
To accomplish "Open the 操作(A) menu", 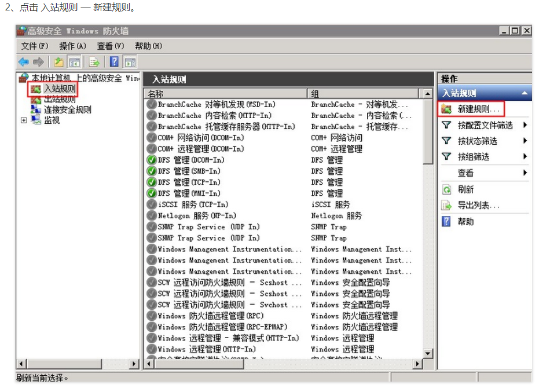I will click(72, 46).
